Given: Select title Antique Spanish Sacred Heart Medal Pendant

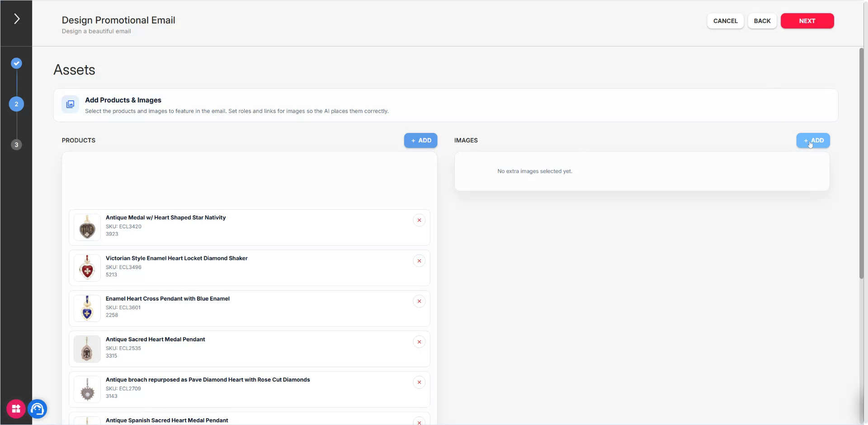Looking at the screenshot, I should point(167,420).
